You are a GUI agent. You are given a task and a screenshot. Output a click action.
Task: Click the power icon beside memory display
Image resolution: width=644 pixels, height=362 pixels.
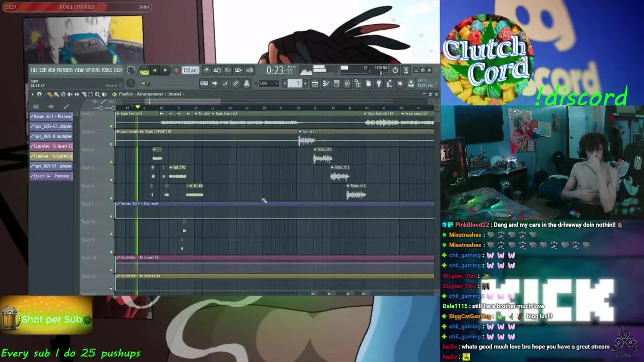[395, 70]
